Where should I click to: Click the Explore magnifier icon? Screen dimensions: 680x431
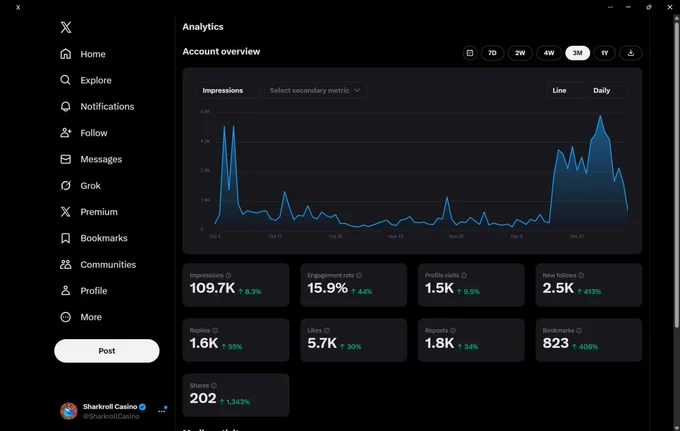coord(65,80)
